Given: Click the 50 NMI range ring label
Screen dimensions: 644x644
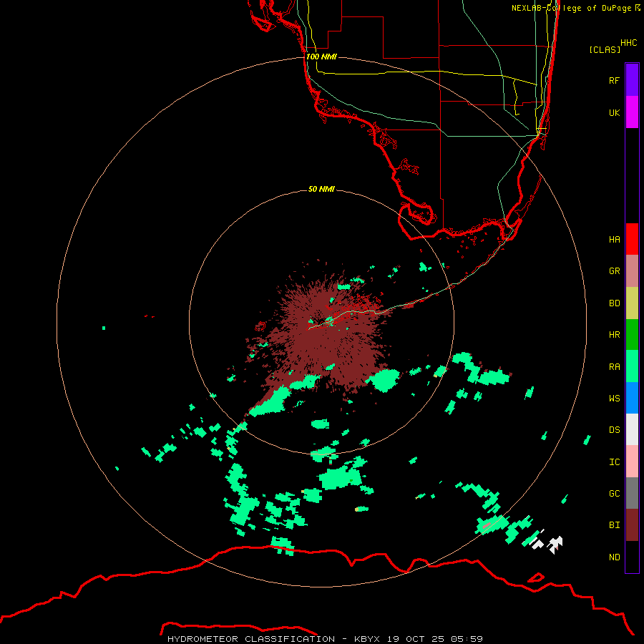Looking at the screenshot, I should click(321, 189).
